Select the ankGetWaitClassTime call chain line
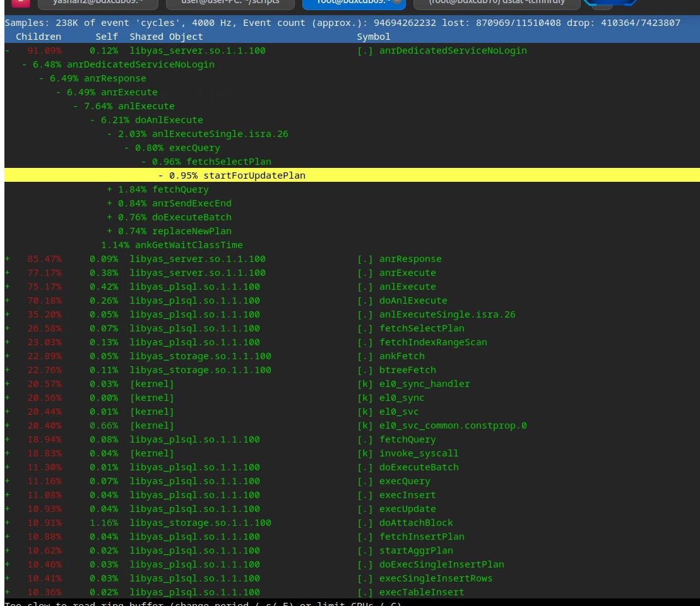 172,245
